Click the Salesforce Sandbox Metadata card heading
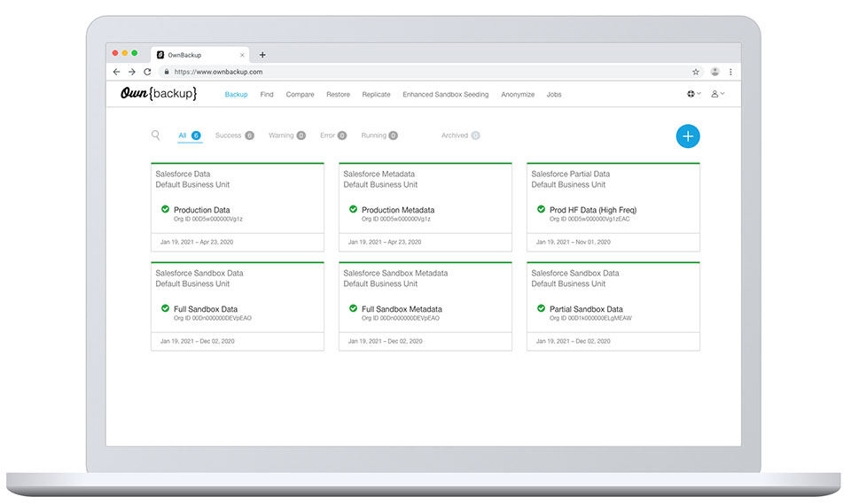The width and height of the screenshot is (851, 504). coord(395,274)
